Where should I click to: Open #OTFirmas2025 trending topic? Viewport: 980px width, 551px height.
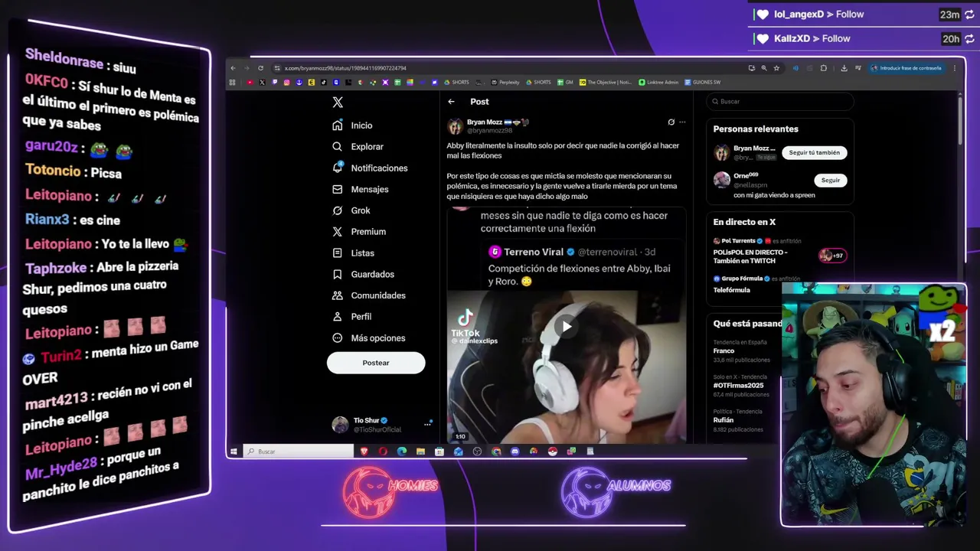[x=738, y=385]
